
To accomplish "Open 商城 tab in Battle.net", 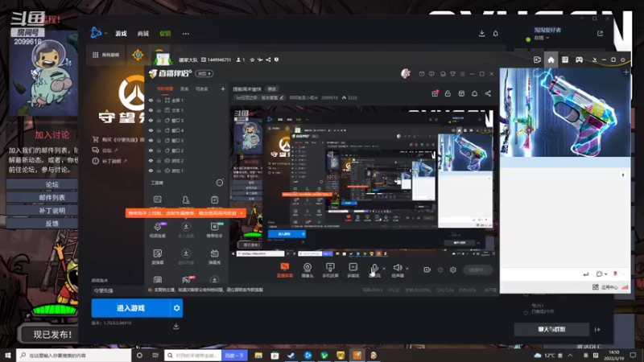I will click(x=143, y=34).
